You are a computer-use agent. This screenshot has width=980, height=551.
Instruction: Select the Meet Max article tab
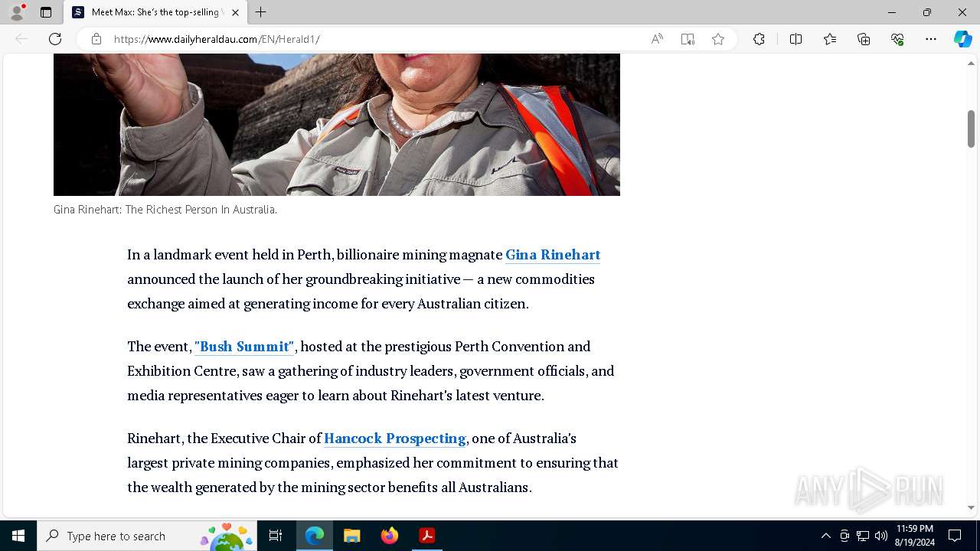(155, 12)
